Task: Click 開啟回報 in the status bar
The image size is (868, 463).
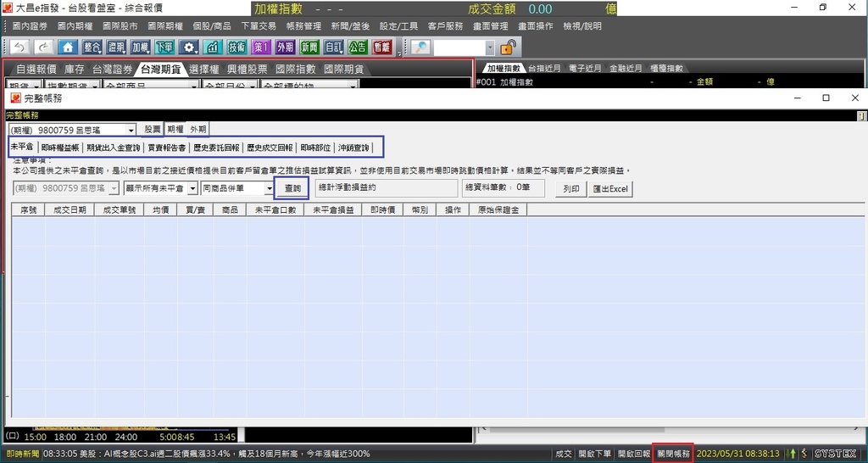Action: pos(634,454)
